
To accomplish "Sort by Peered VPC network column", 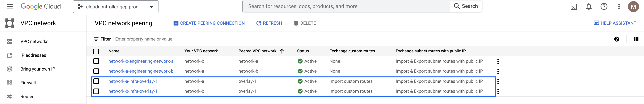I will point(257,51).
